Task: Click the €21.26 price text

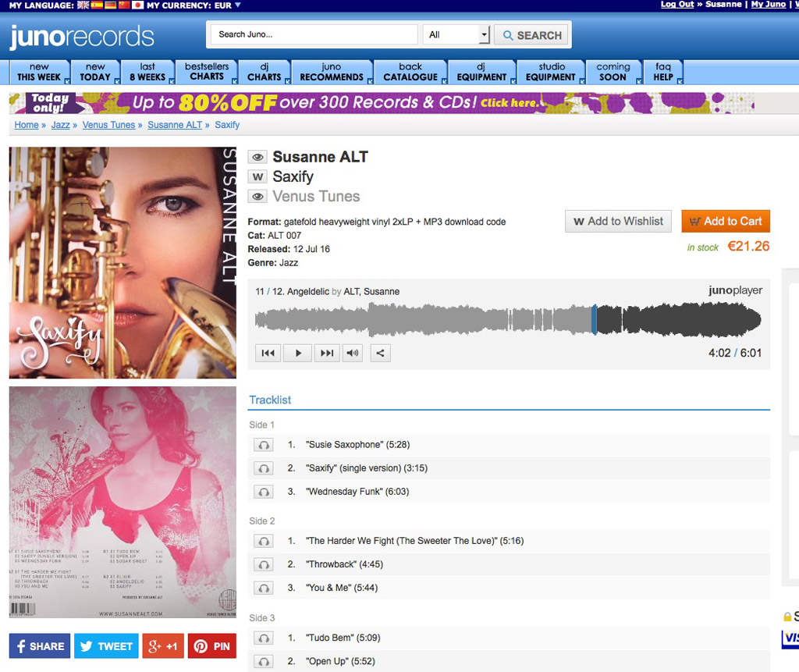Action: [x=748, y=247]
